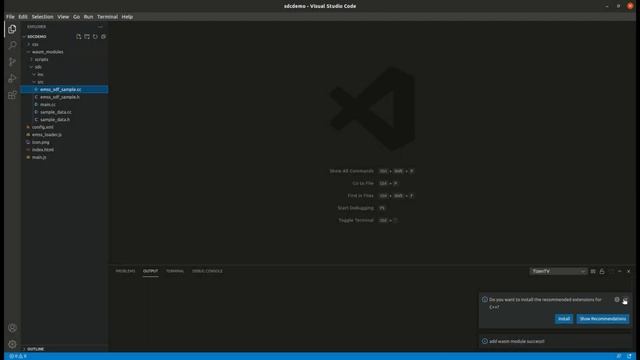Toggle Output scroll lock icon
The width and height of the screenshot is (640, 360).
pos(602,271)
